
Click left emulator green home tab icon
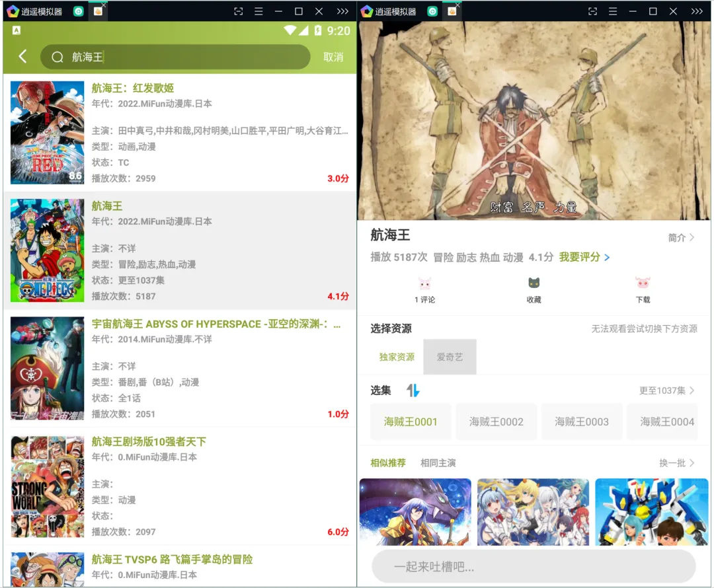pos(78,11)
